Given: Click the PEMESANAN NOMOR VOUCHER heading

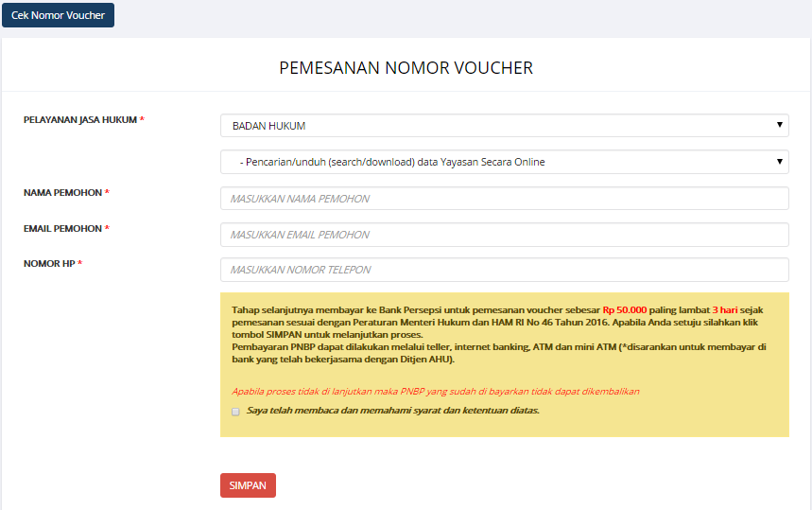Looking at the screenshot, I should (406, 68).
